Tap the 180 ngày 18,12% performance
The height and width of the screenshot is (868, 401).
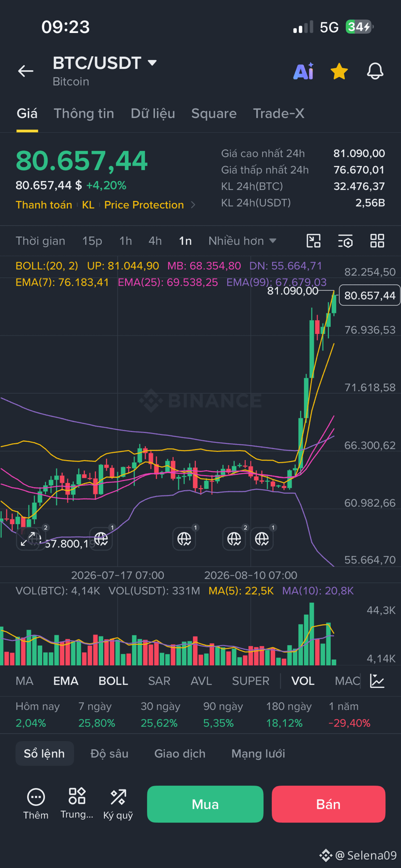coord(289,714)
